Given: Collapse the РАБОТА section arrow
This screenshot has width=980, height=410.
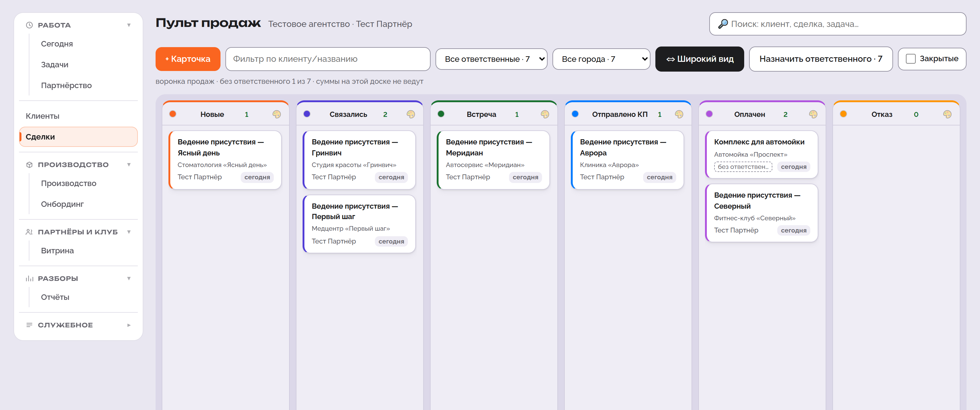Looking at the screenshot, I should point(129,25).
